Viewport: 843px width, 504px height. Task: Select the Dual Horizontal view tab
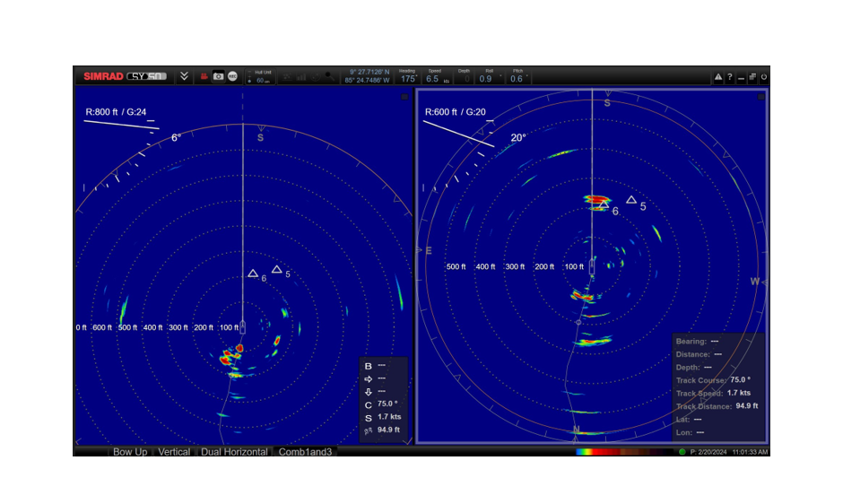234,452
